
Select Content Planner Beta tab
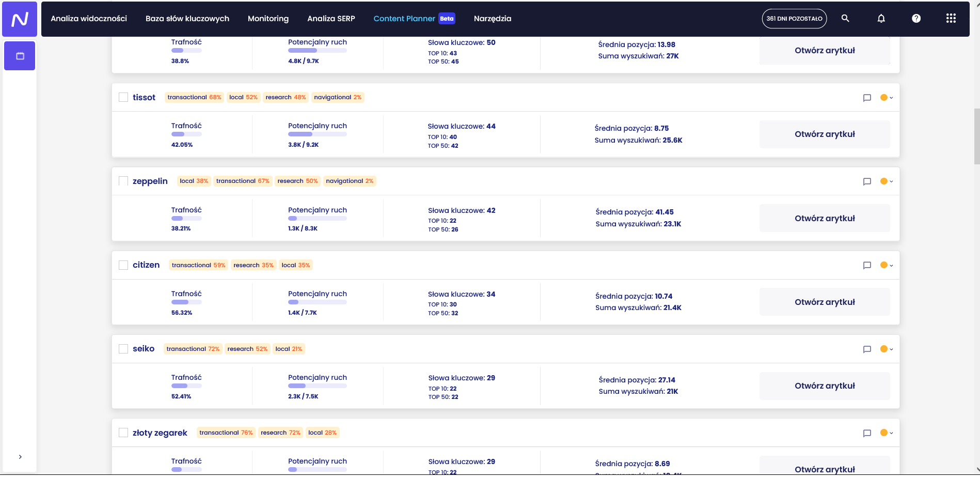414,19
